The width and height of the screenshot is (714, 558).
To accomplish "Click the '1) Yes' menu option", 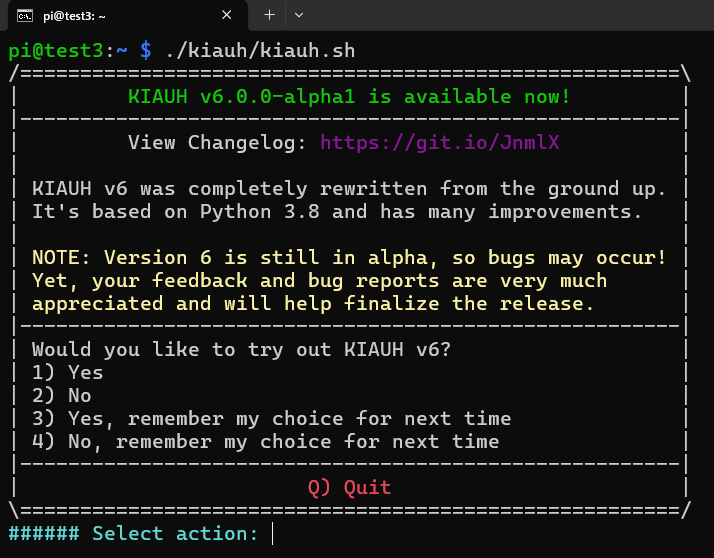I will [68, 373].
